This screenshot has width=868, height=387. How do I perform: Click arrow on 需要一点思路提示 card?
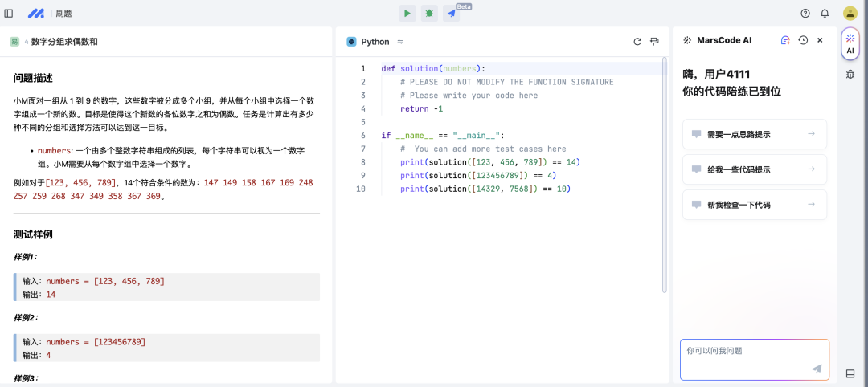point(811,134)
